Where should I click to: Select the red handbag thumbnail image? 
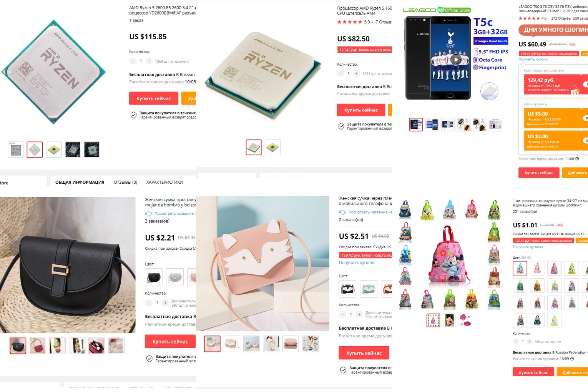38,346
